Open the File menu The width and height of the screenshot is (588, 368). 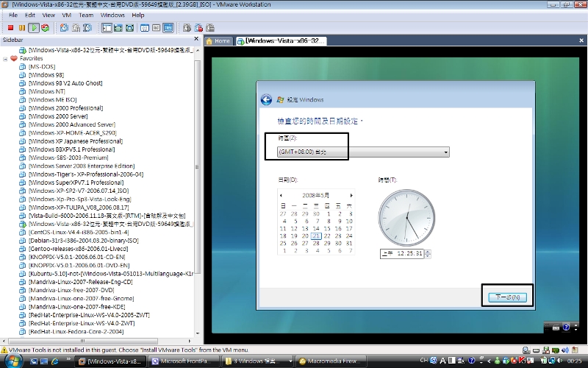[x=13, y=15]
